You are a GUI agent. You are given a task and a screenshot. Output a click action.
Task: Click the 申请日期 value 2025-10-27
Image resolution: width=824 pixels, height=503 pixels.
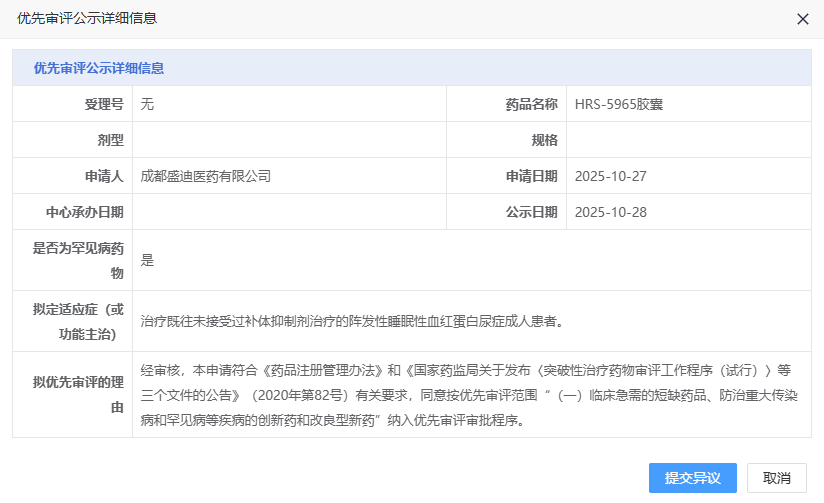coord(610,176)
